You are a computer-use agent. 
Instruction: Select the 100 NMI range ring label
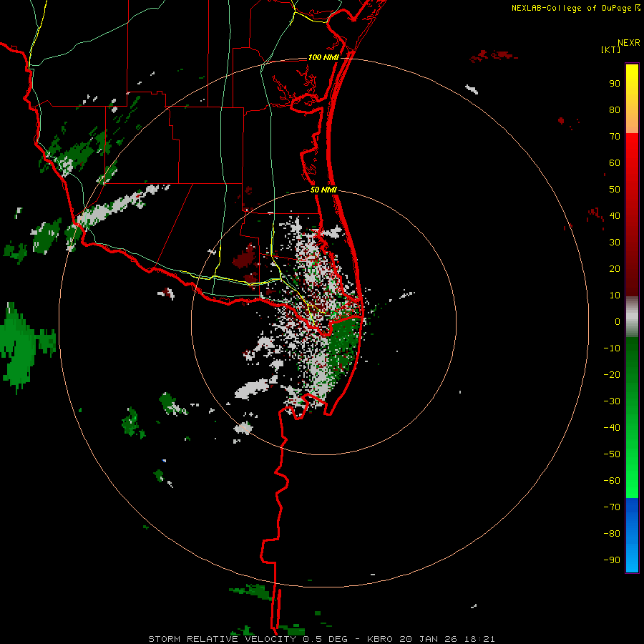click(323, 57)
